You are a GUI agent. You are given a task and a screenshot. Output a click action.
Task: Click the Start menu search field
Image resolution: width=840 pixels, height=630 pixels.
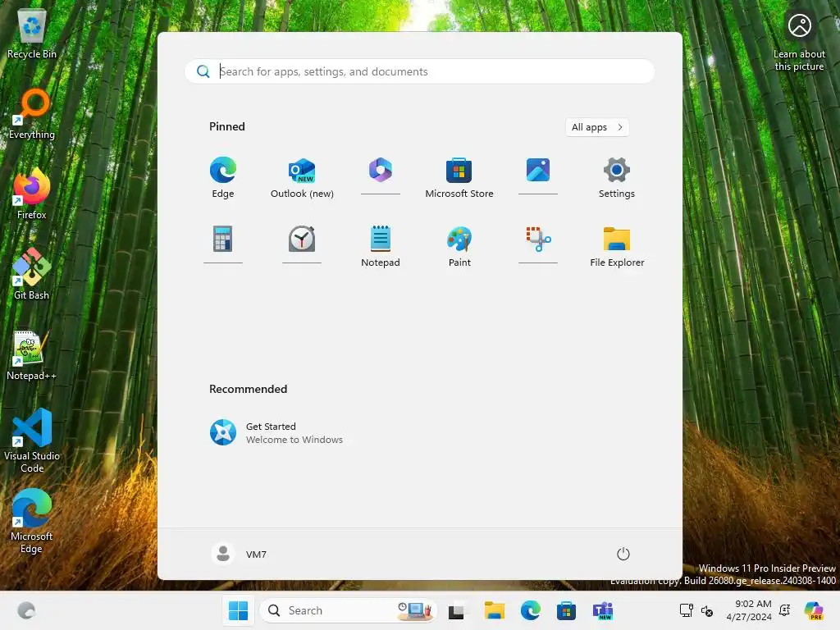[x=419, y=71]
